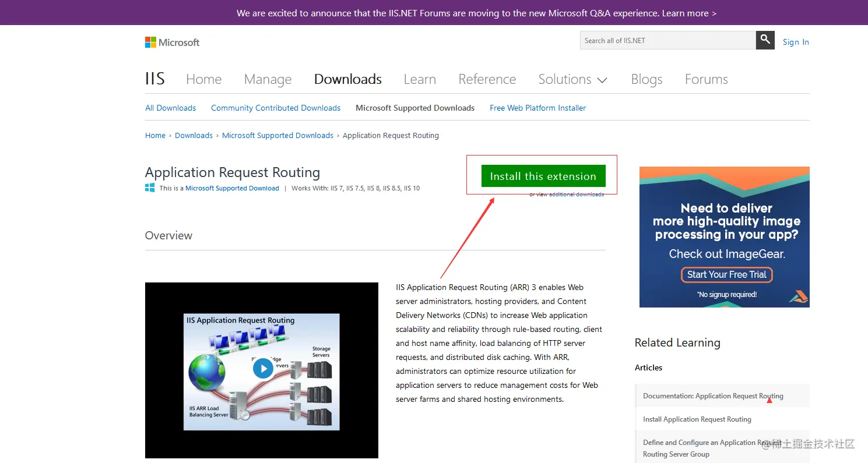Click the Windows logo beside Microsoft Supported Download
This screenshot has width=868, height=463.
pos(150,188)
